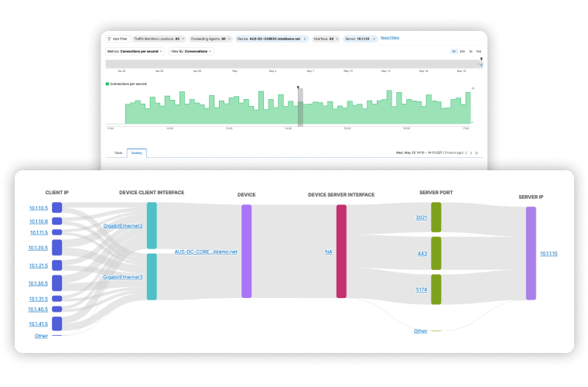Open Metrics Connections per second dropdown
Screen dimensions: 588x387
click(135, 51)
